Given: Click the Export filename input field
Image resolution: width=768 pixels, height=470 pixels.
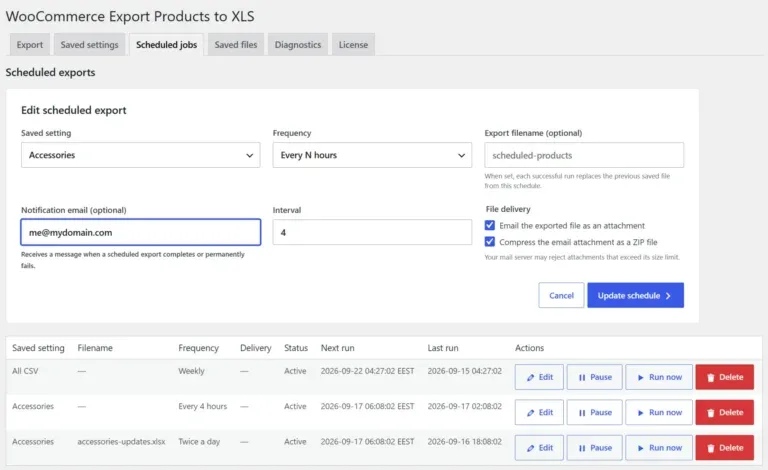Looking at the screenshot, I should click(584, 155).
